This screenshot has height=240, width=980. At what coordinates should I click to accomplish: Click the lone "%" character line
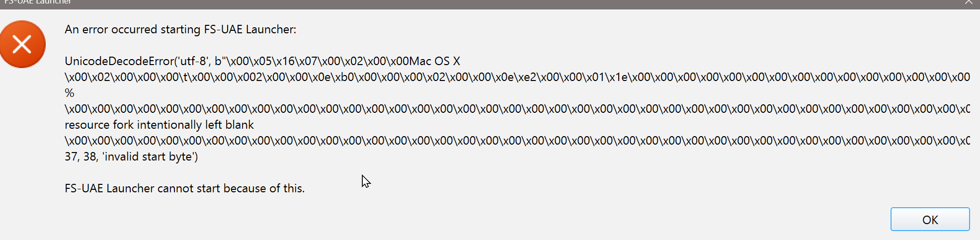[x=70, y=93]
